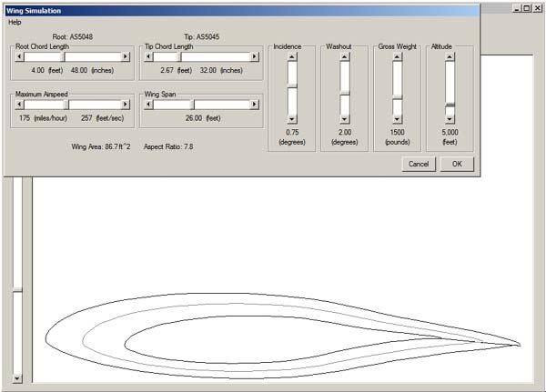Maximize the background window

click(527, 9)
